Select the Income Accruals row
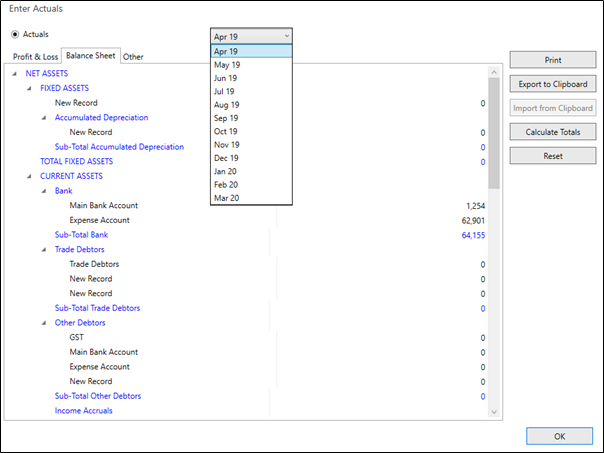The image size is (604, 453). [84, 411]
